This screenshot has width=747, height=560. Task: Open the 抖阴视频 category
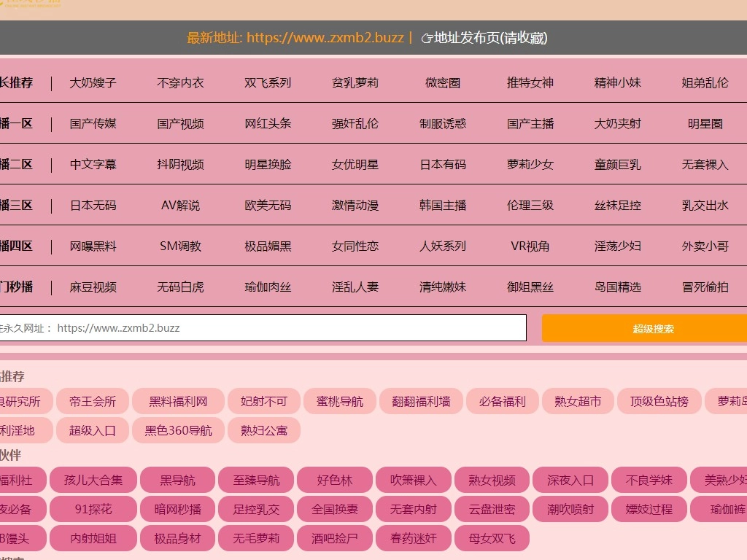pyautogui.click(x=182, y=165)
